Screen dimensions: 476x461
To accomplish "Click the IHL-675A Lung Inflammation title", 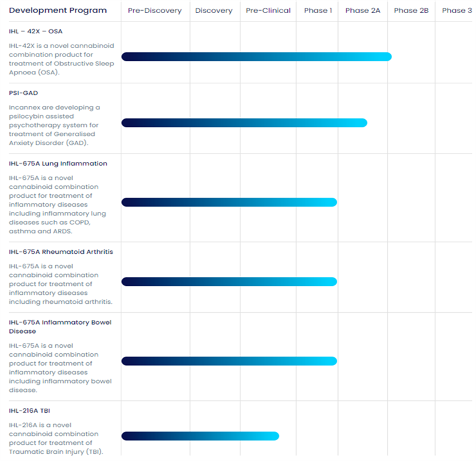I will tap(58, 163).
